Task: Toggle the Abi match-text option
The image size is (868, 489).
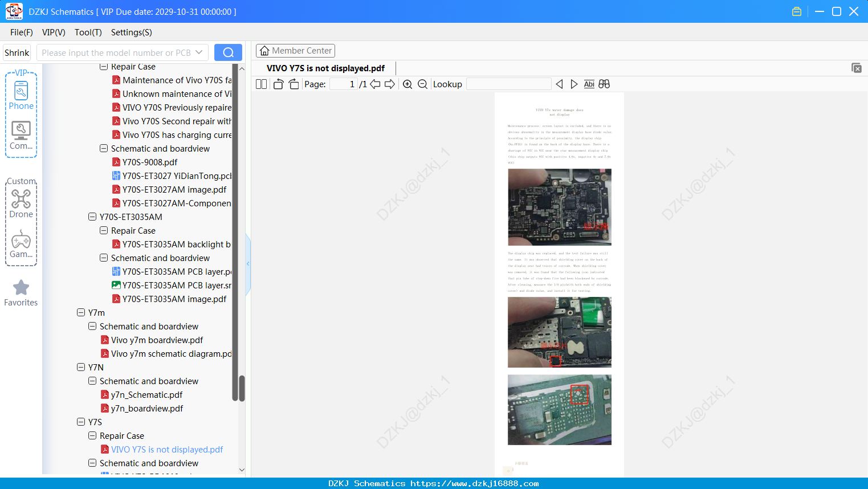Action: tap(589, 84)
